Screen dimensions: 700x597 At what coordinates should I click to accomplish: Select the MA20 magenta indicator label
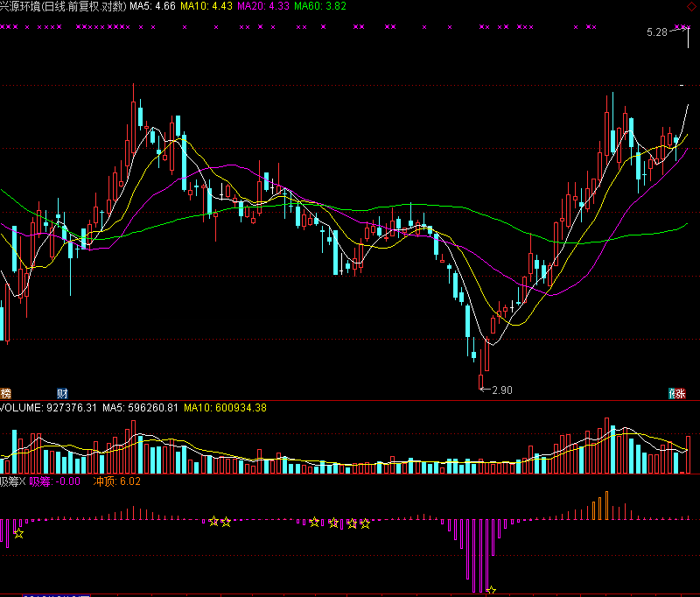(x=262, y=6)
